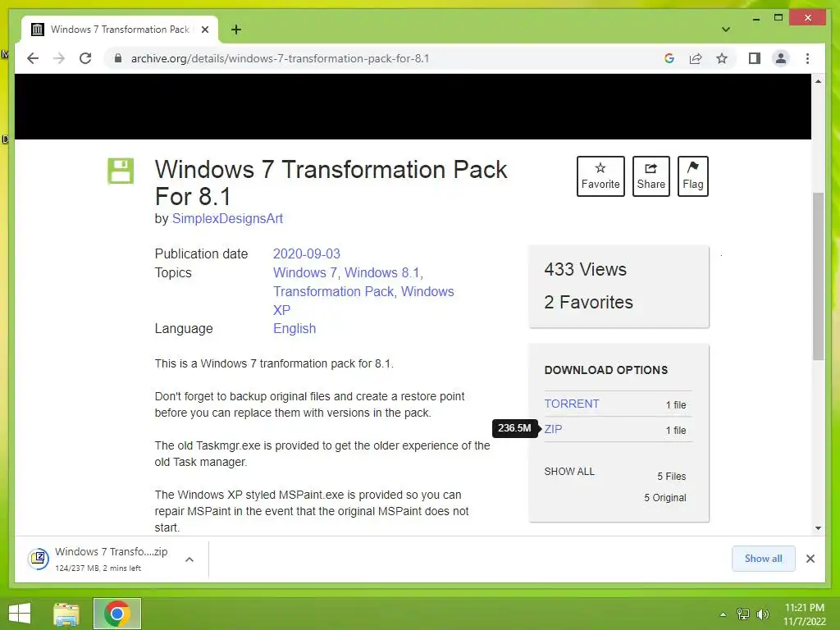Open the Windows Start button

click(x=20, y=614)
